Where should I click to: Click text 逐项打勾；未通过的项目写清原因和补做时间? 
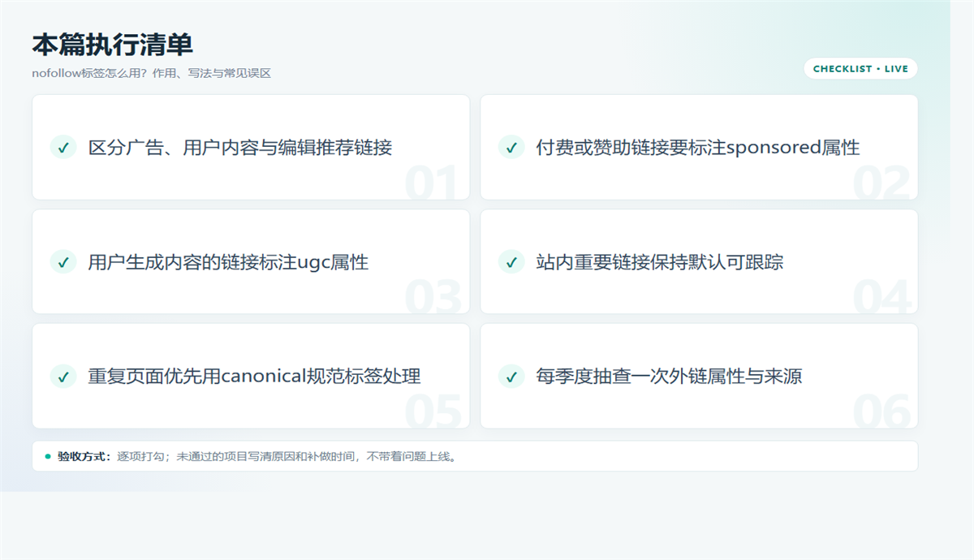pos(239,456)
